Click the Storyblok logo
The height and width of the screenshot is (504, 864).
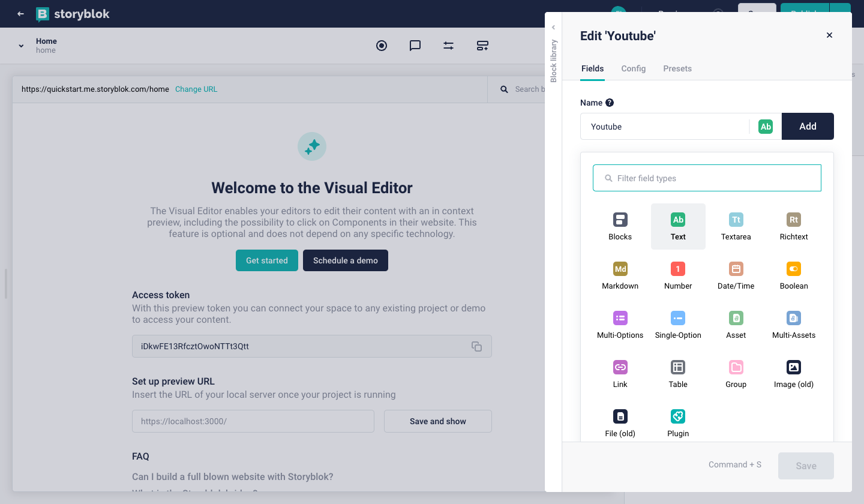(x=73, y=14)
